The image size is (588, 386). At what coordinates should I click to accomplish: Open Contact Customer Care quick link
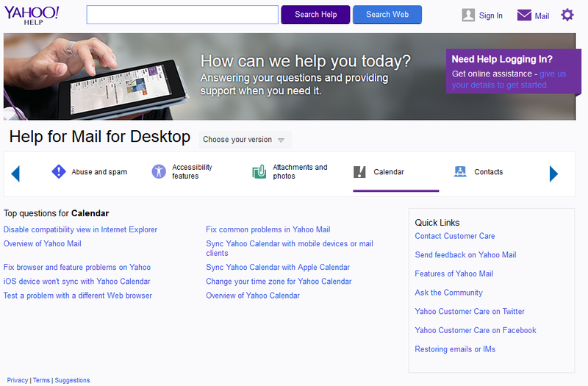(455, 236)
